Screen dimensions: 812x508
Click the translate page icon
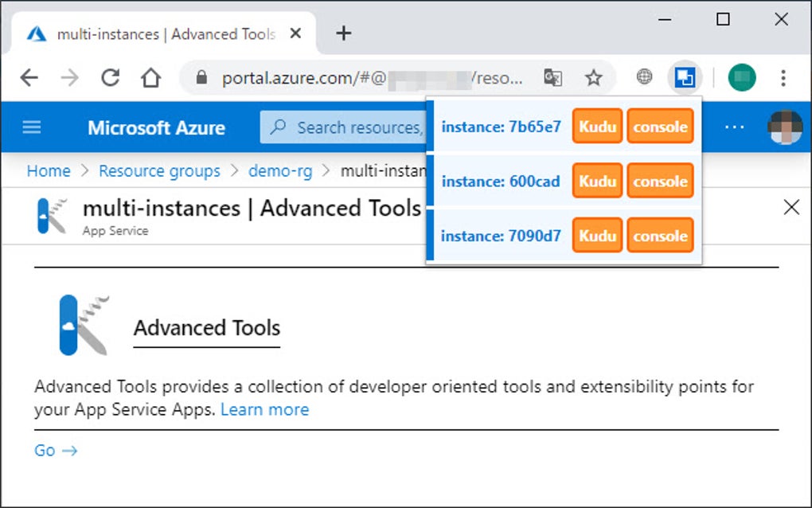coord(552,77)
